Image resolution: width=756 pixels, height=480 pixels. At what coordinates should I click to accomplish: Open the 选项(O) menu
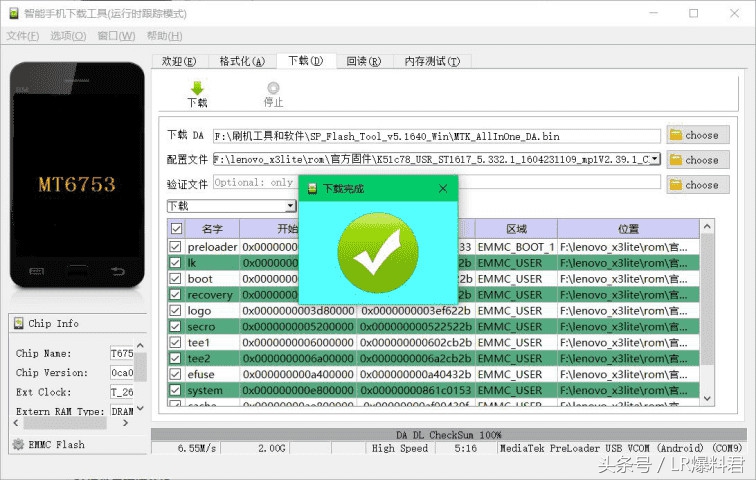tap(68, 36)
